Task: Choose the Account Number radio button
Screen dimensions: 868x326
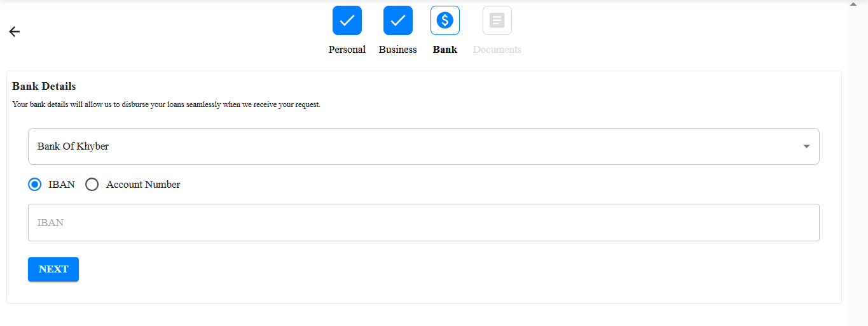Action: point(92,185)
